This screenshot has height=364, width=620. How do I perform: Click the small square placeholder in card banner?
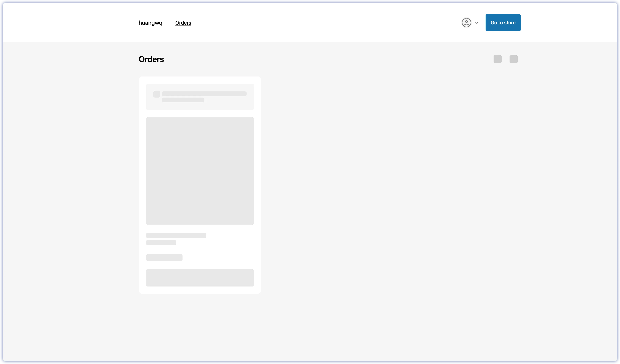[x=157, y=94]
